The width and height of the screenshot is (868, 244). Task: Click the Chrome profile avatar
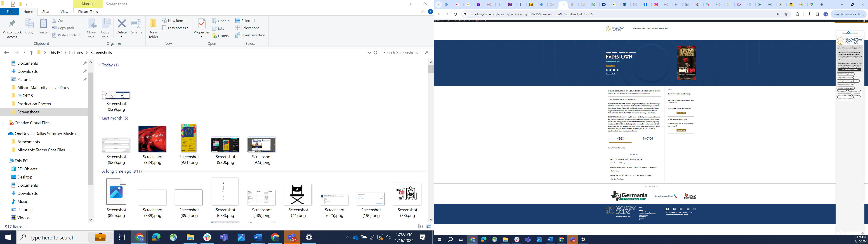(x=826, y=14)
